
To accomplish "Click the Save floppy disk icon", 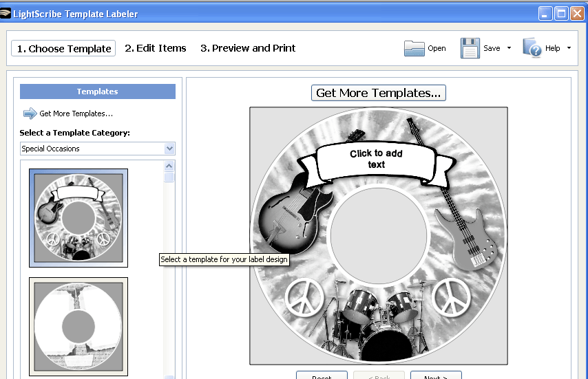I will [470, 48].
